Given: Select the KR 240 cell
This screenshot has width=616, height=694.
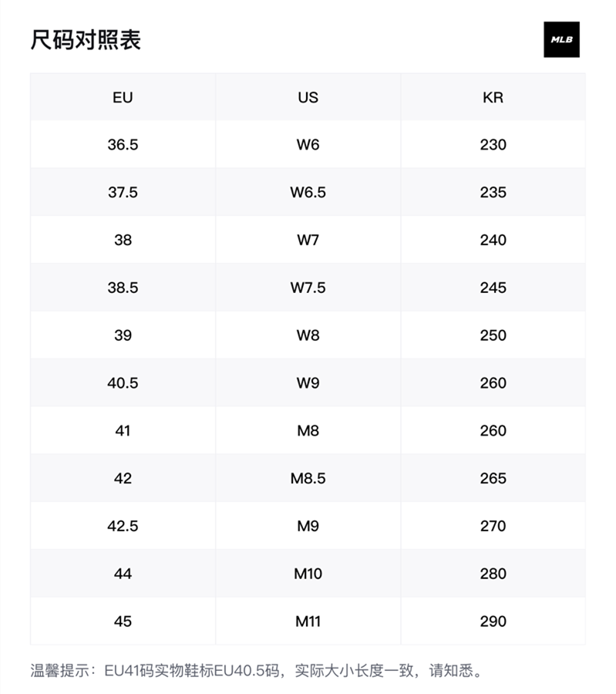Looking at the screenshot, I should click(493, 241).
